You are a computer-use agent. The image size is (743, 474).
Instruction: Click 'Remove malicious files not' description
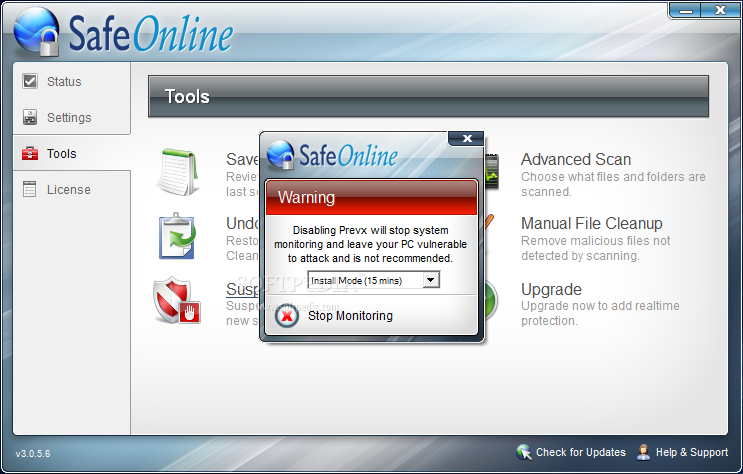pos(596,241)
